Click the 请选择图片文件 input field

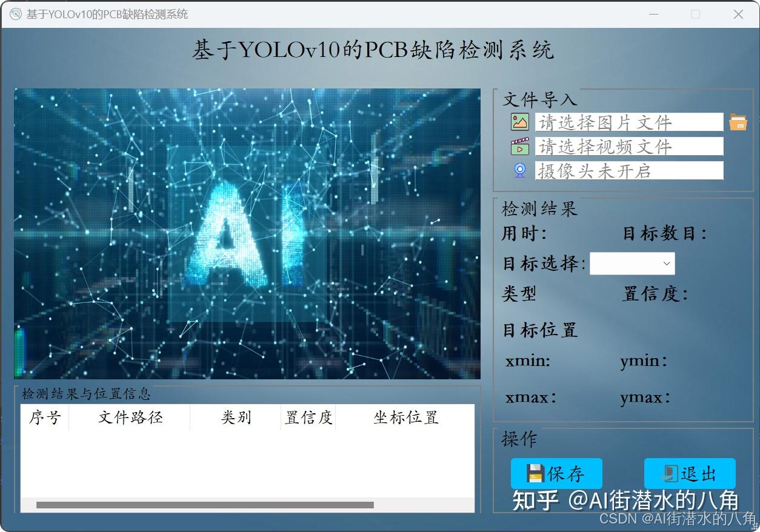click(628, 122)
